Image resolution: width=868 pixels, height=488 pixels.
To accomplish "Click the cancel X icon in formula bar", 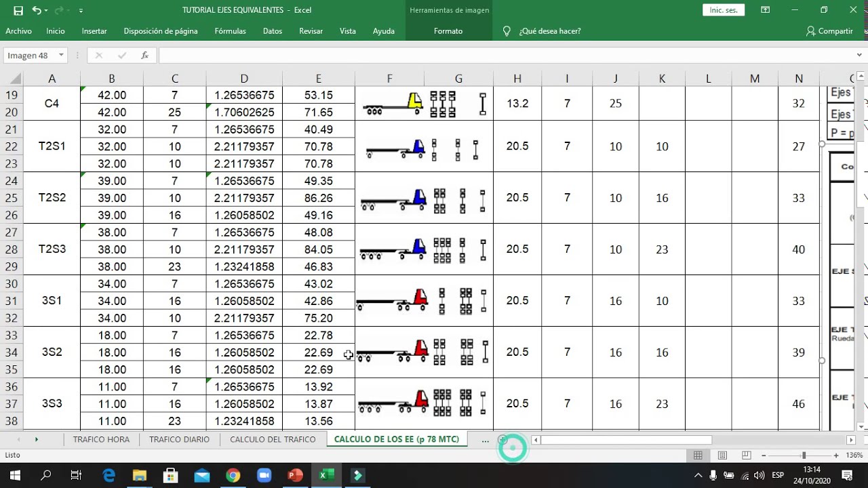I will (99, 56).
